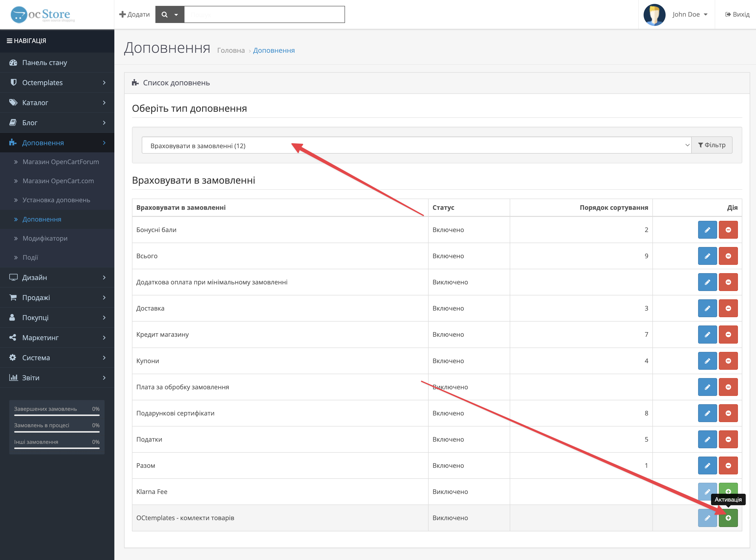756x560 pixels.
Task: Click the pencil edit icon for Купони
Action: tap(707, 361)
